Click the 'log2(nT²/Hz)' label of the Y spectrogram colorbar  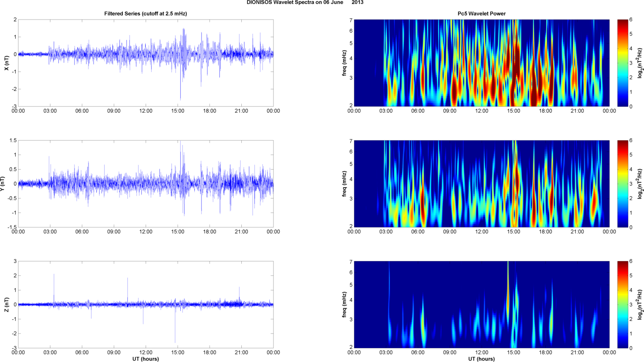641,184
